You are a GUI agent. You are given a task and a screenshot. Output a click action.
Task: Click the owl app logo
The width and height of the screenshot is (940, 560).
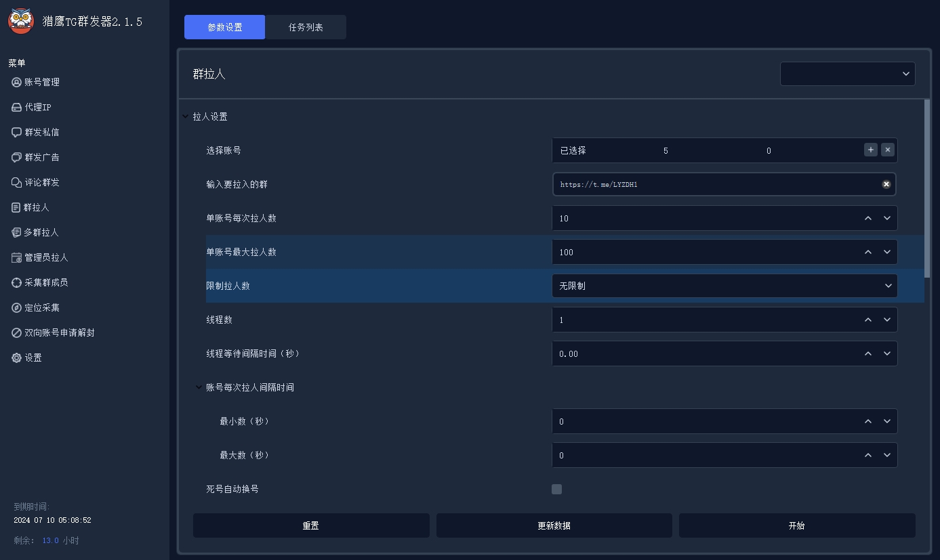click(21, 21)
